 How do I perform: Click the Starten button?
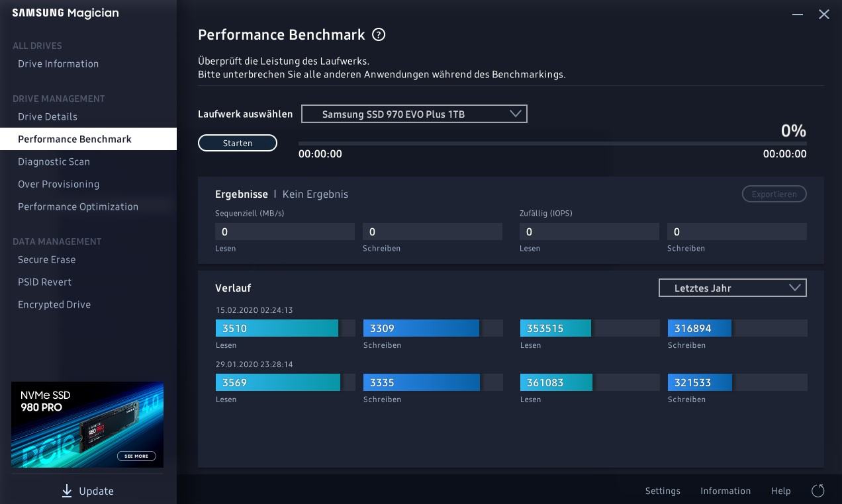pos(238,143)
